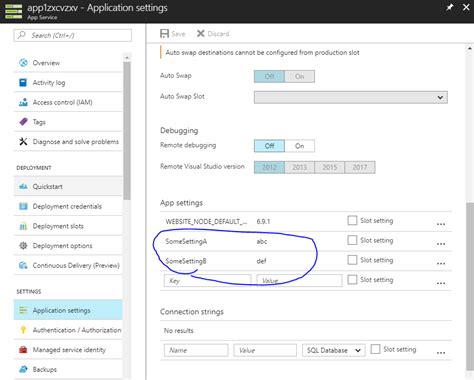474x380 pixels.
Task: Click the App Service logo icon
Action: point(13,11)
